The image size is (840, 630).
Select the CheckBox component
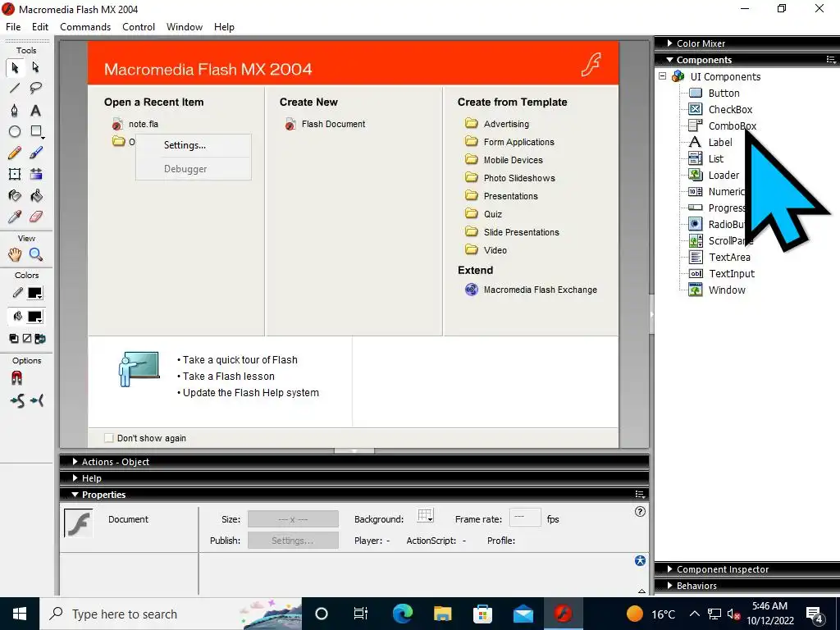[730, 109]
